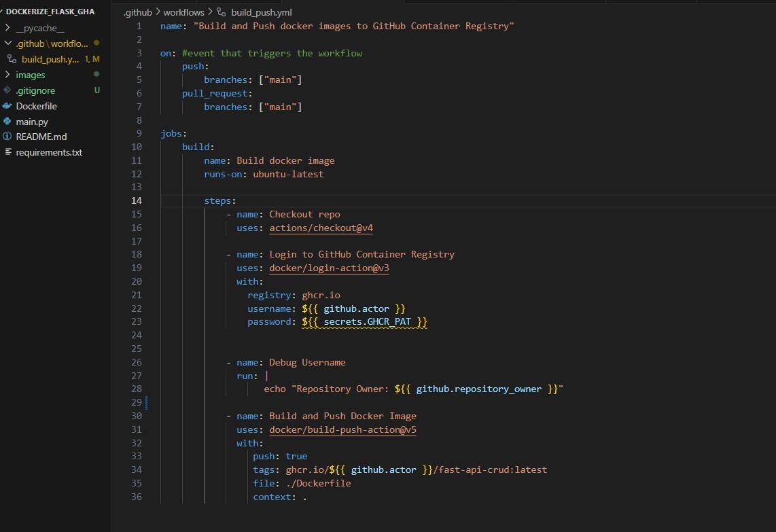Click the build_push.yml breadcrumb segment
The image size is (776, 532).
click(x=262, y=12)
